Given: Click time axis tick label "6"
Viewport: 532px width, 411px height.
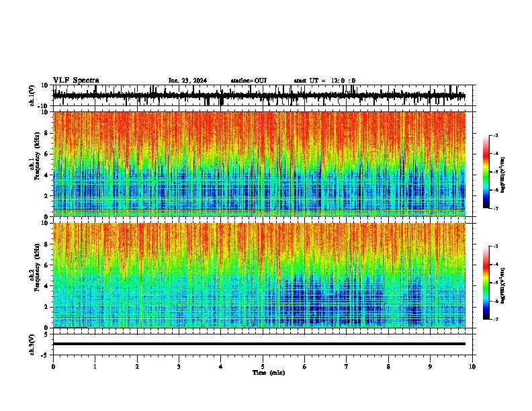Looking at the screenshot, I should pyautogui.click(x=304, y=367).
